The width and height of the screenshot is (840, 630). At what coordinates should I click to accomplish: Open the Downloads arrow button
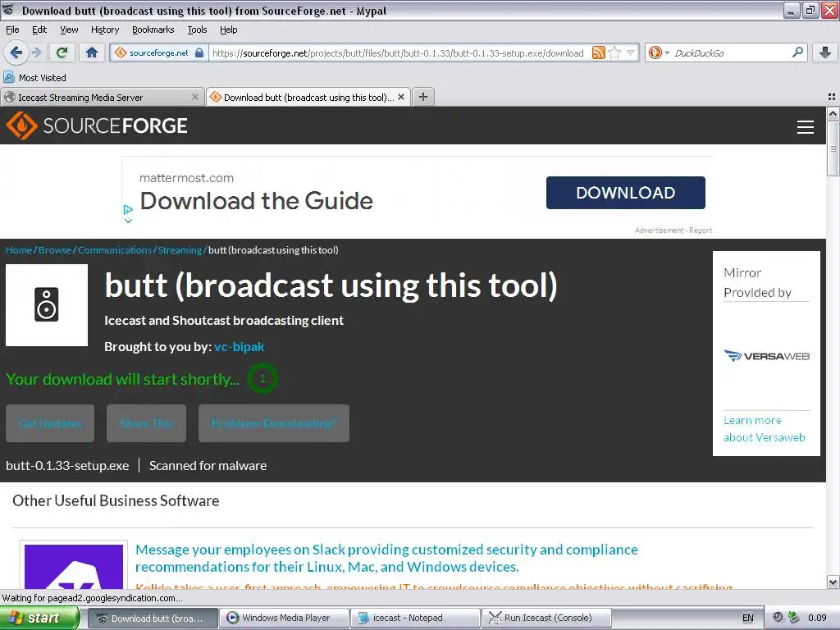(x=825, y=52)
